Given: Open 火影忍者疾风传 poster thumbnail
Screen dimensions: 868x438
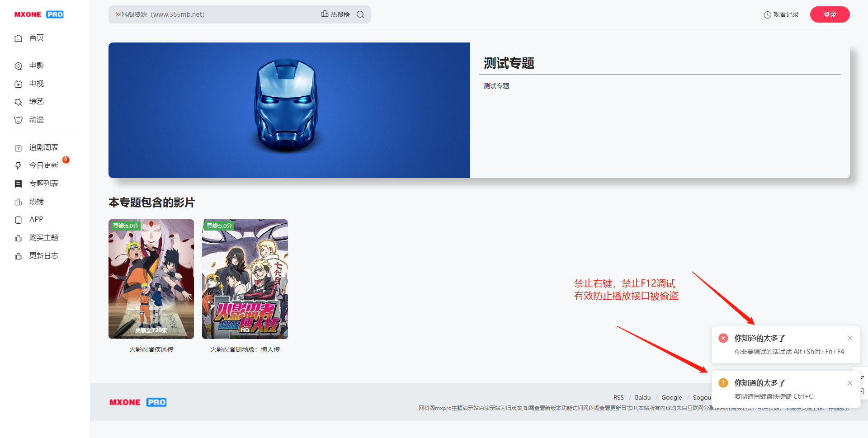Looking at the screenshot, I should click(x=151, y=279).
